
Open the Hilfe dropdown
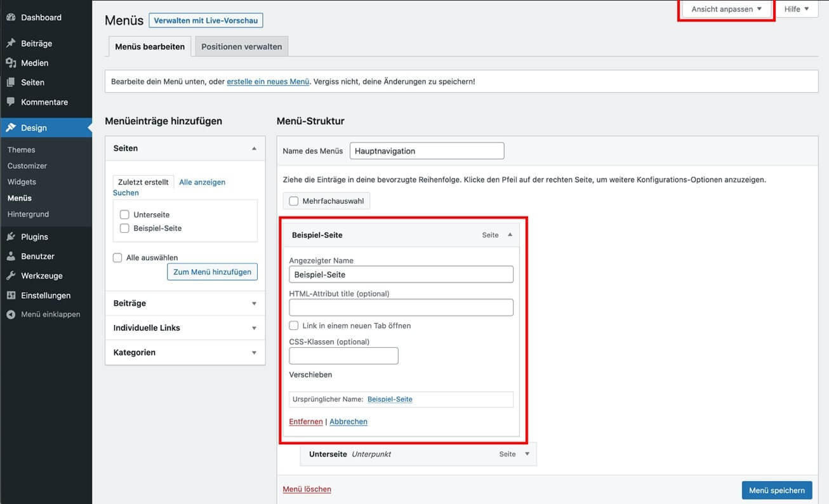797,9
